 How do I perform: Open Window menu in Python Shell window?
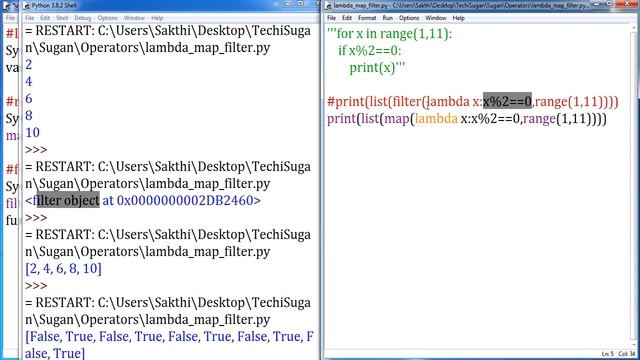click(134, 18)
